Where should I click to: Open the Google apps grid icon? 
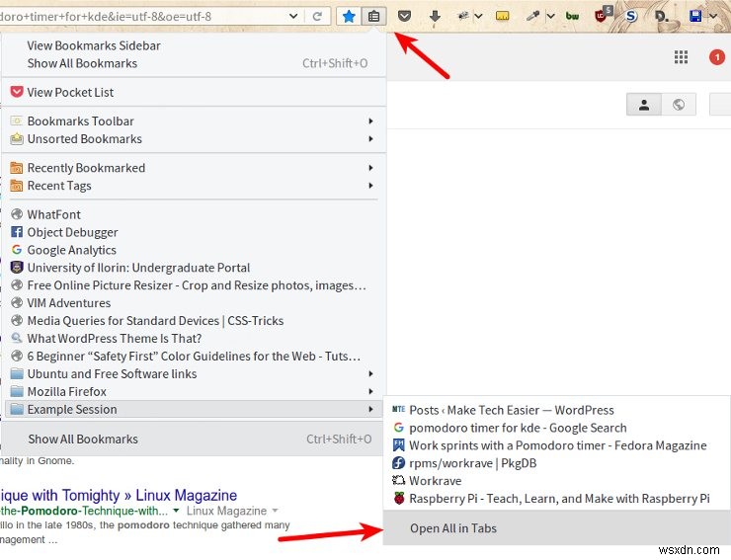(682, 57)
